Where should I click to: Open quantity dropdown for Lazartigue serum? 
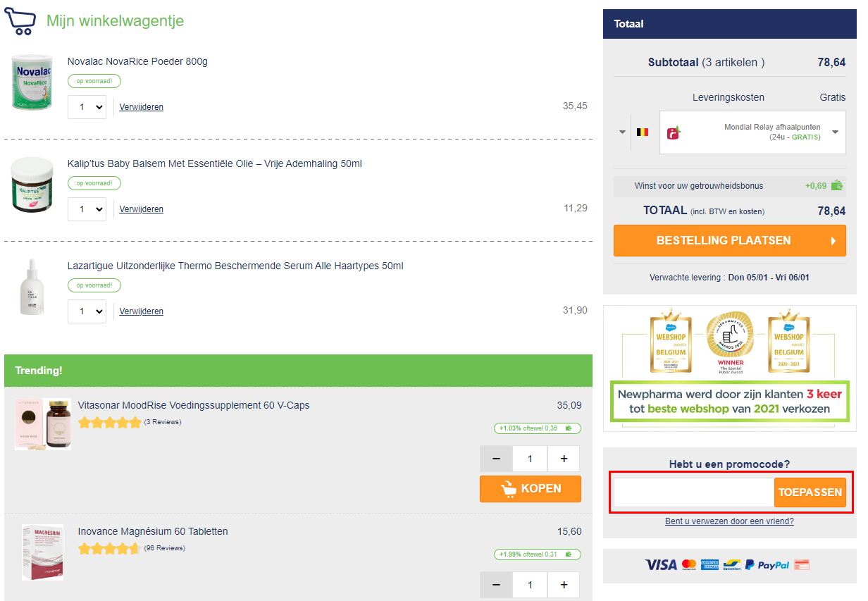tap(87, 311)
